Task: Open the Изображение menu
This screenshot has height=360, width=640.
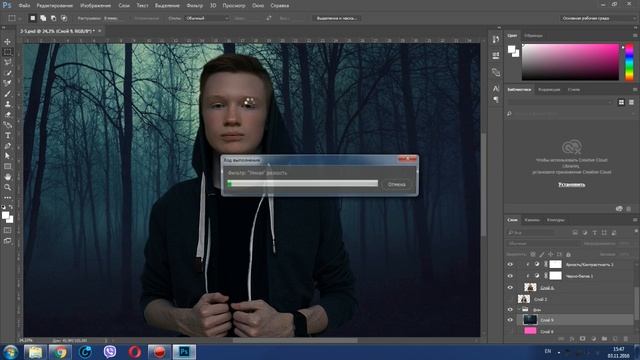Action: (x=96, y=6)
